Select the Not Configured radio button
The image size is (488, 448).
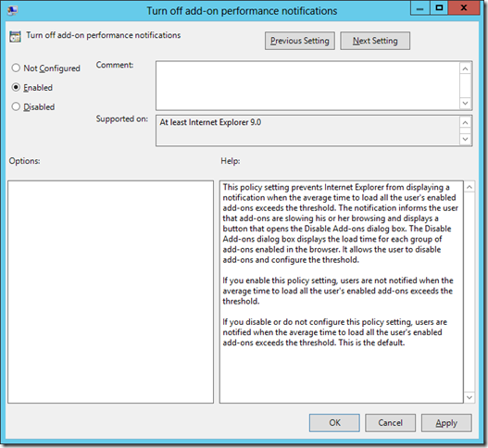point(16,68)
